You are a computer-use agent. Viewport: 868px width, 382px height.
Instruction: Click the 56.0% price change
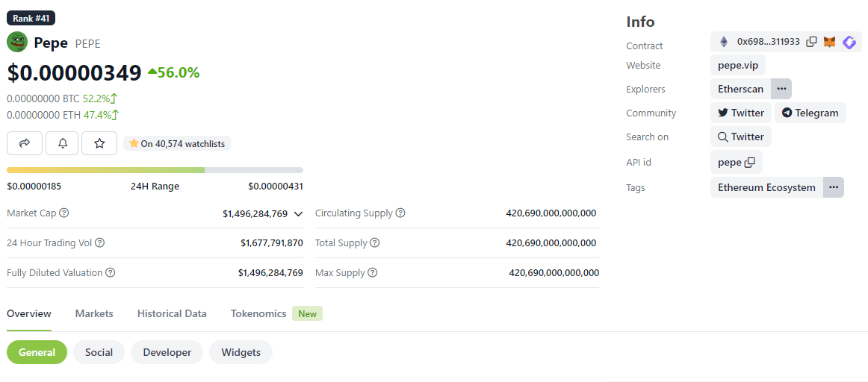coord(173,72)
